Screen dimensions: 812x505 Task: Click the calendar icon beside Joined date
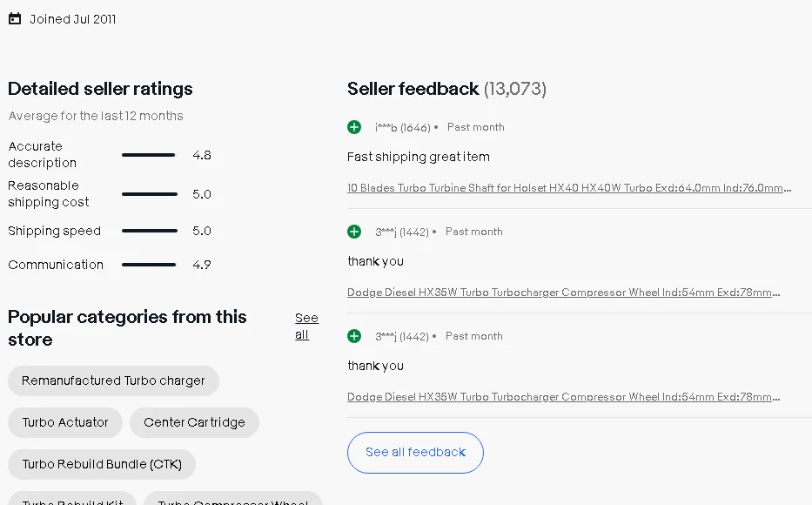(15, 19)
